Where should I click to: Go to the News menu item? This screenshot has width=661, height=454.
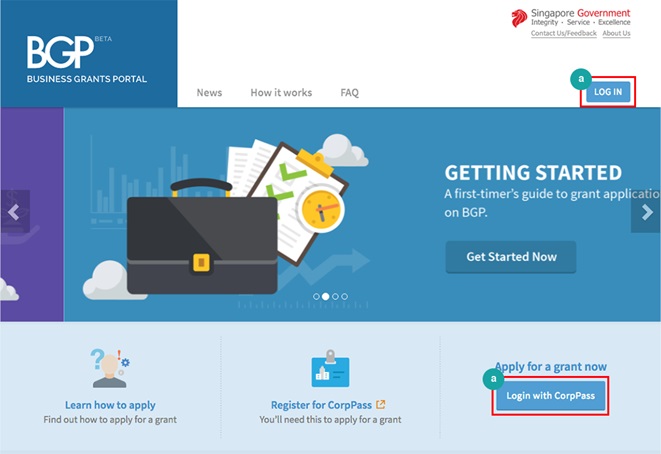click(209, 92)
